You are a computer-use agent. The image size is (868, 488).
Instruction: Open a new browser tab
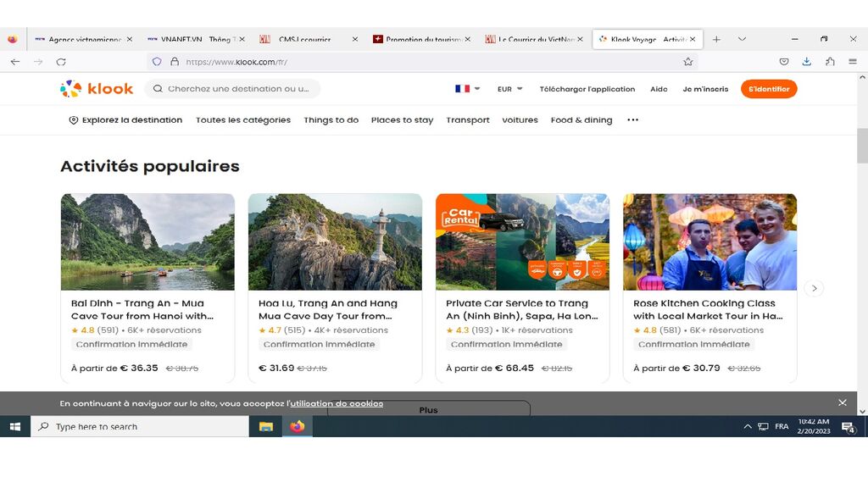click(716, 39)
